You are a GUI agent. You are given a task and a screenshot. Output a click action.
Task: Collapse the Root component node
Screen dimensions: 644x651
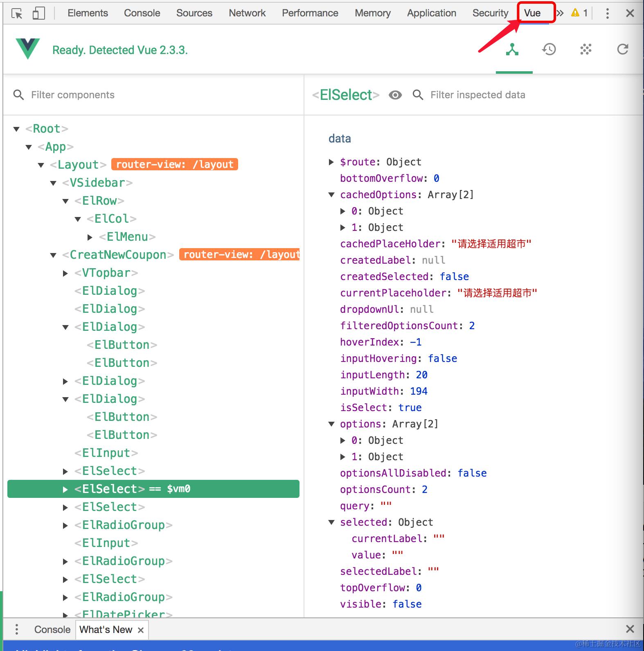pyautogui.click(x=16, y=129)
